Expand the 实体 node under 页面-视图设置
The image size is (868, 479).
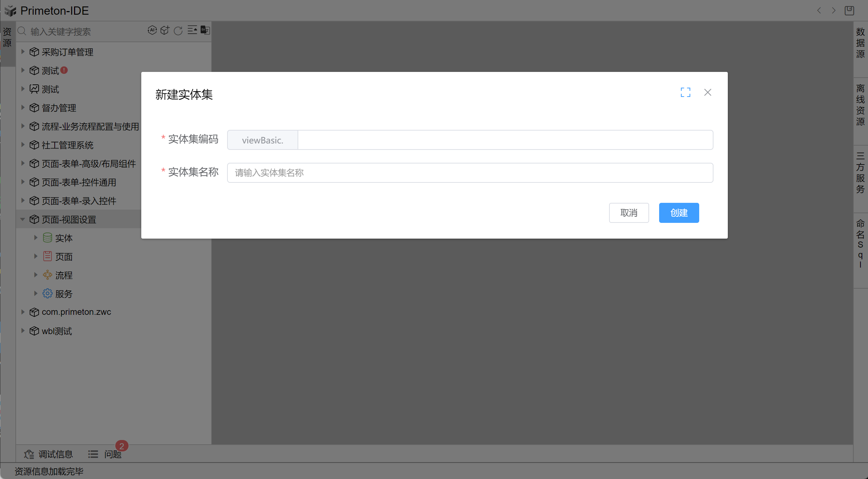coord(36,238)
